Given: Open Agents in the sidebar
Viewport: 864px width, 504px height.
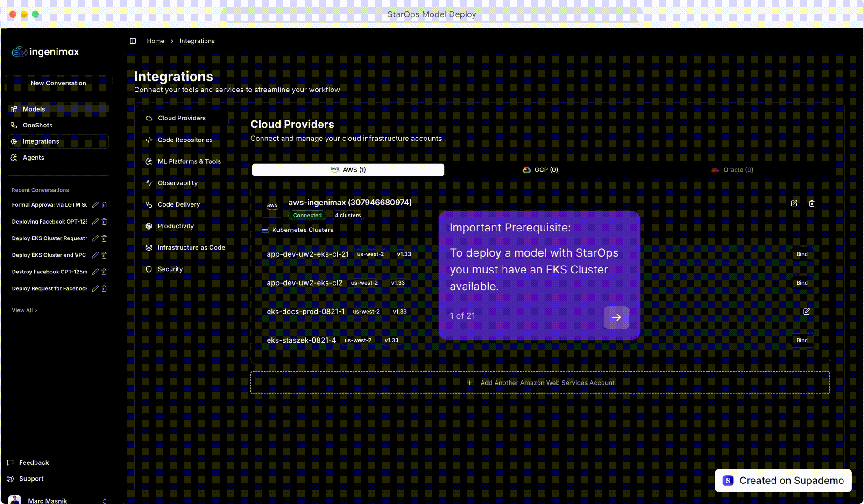Looking at the screenshot, I should [x=58, y=158].
